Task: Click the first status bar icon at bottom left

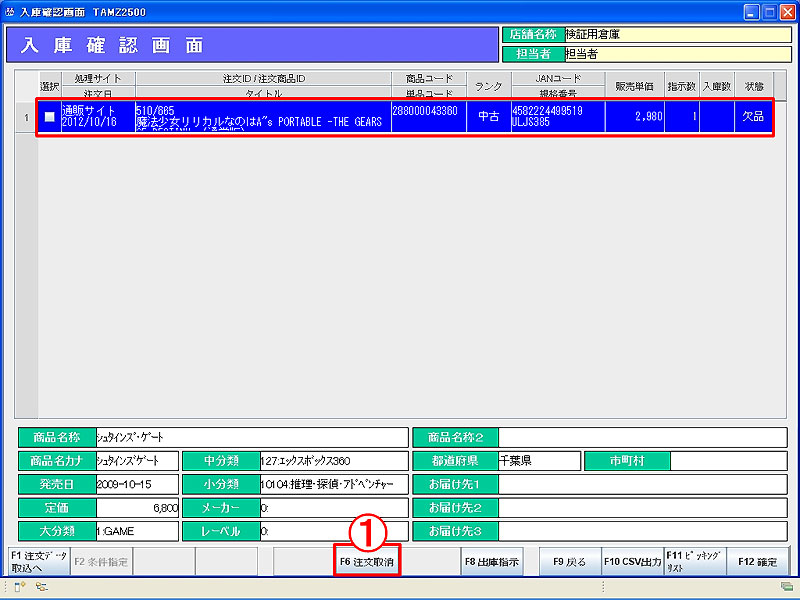Action: tap(18, 587)
